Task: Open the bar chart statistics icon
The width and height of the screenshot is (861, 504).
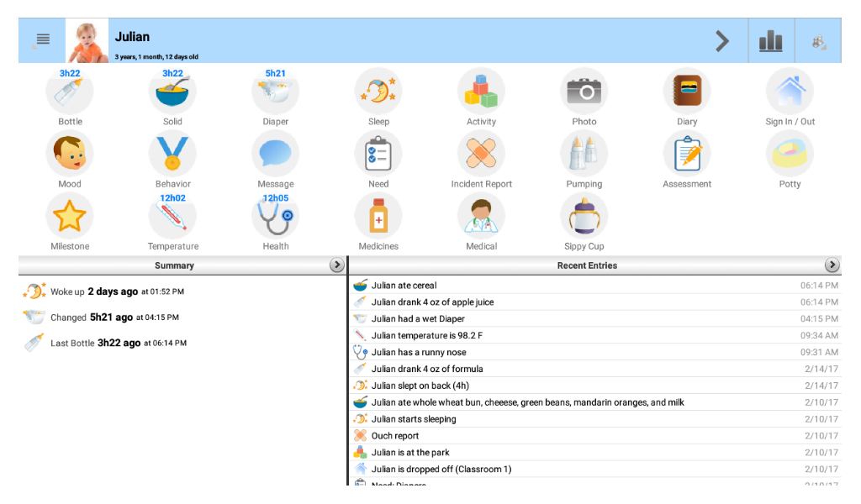Action: click(771, 41)
